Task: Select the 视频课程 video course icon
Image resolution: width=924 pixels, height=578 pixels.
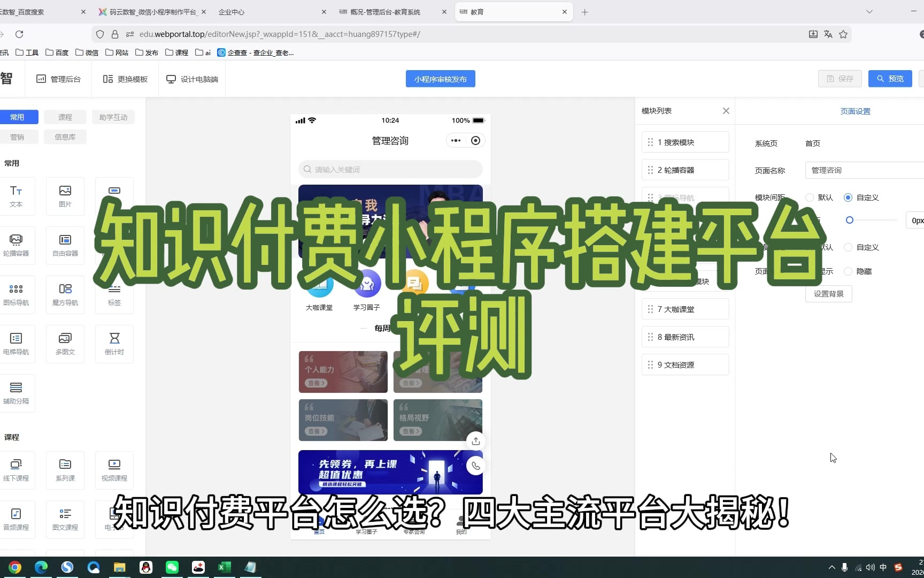Action: point(114,469)
